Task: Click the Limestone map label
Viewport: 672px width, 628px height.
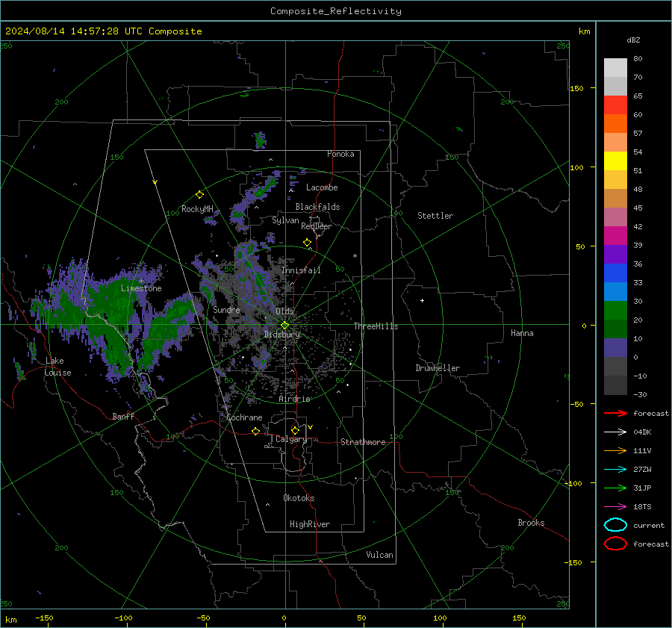Action: pos(141,288)
